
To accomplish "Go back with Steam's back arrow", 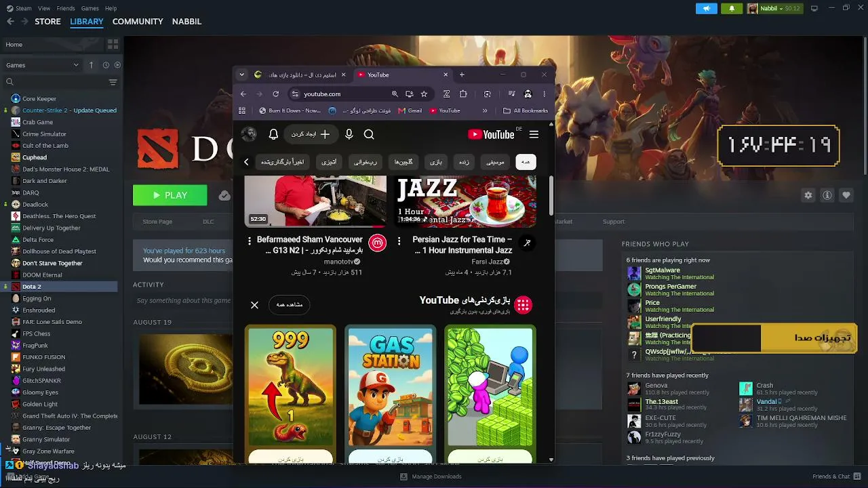I will point(10,22).
